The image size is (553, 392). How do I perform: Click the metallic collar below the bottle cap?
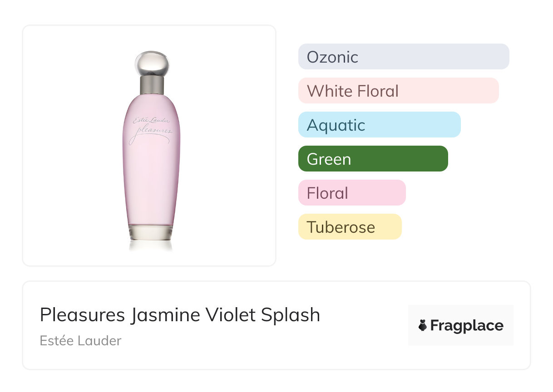[x=152, y=83]
